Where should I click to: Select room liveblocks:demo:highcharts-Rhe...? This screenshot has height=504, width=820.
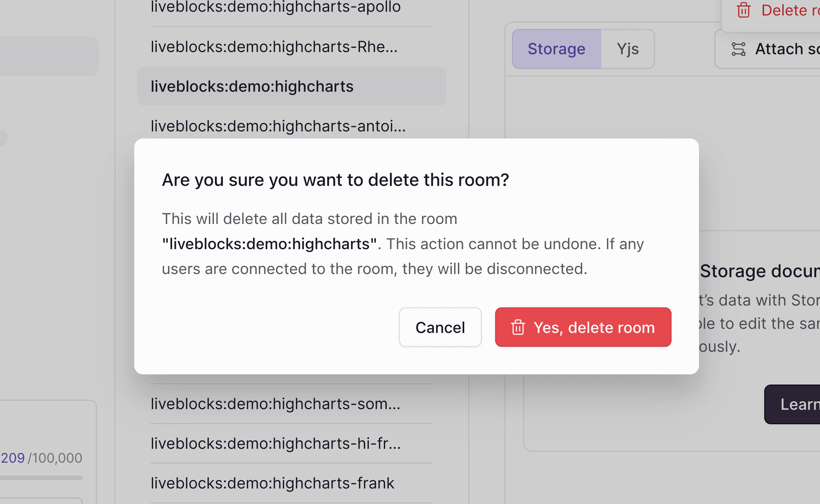click(274, 47)
